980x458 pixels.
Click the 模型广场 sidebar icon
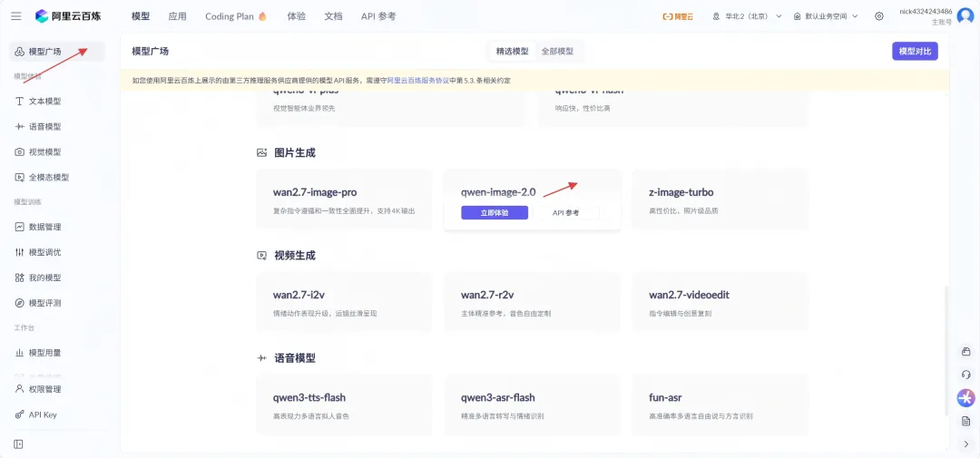pos(19,51)
